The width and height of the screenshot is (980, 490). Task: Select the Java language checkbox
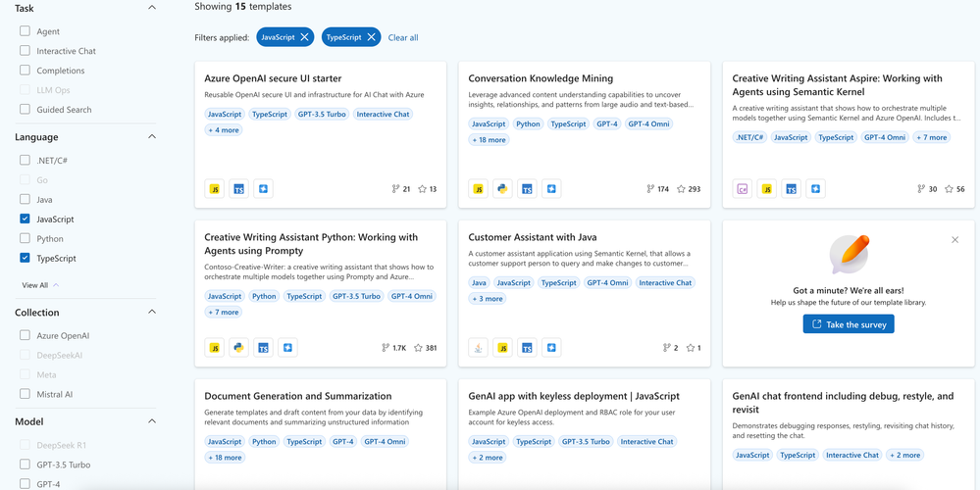click(x=25, y=200)
